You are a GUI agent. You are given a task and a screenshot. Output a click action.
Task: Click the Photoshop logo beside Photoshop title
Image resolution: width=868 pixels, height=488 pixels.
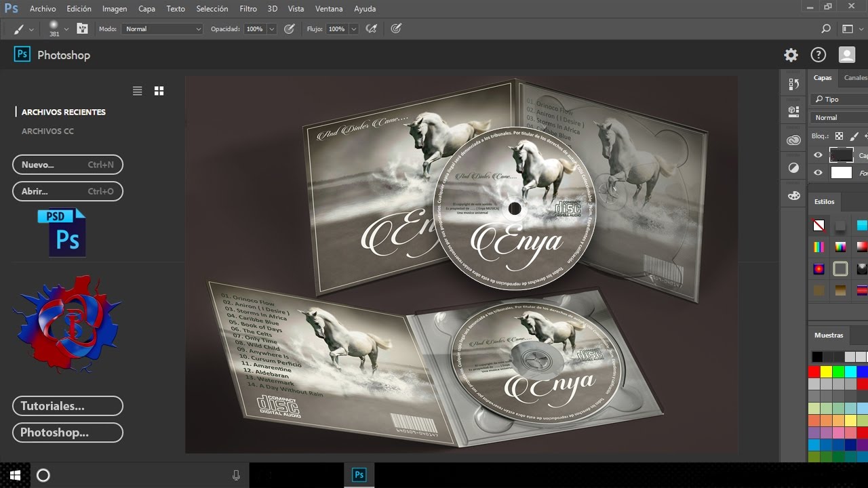22,55
